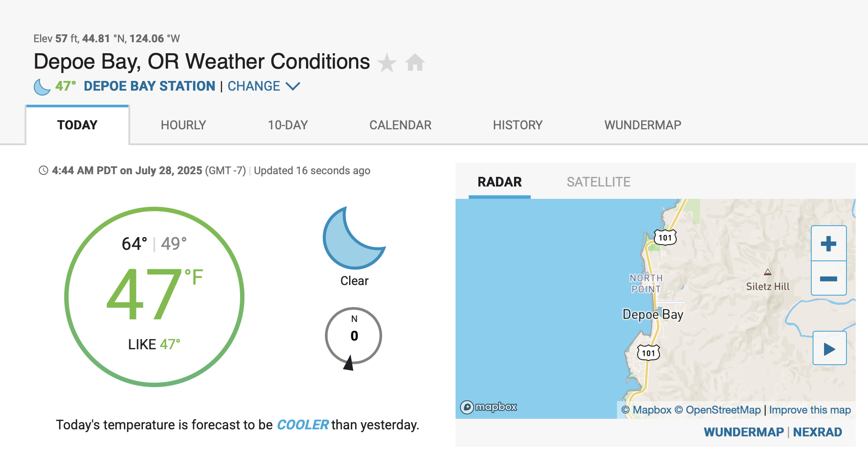Click the clock icon beside the timestamp

(43, 171)
